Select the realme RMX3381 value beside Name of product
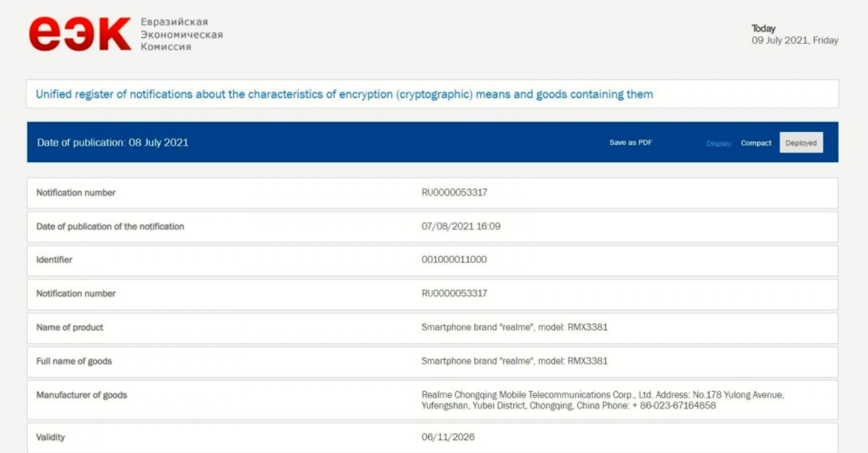The image size is (868, 453). click(514, 327)
